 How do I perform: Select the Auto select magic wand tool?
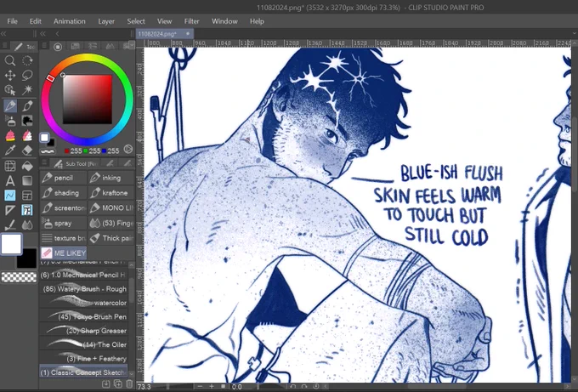coord(27,90)
